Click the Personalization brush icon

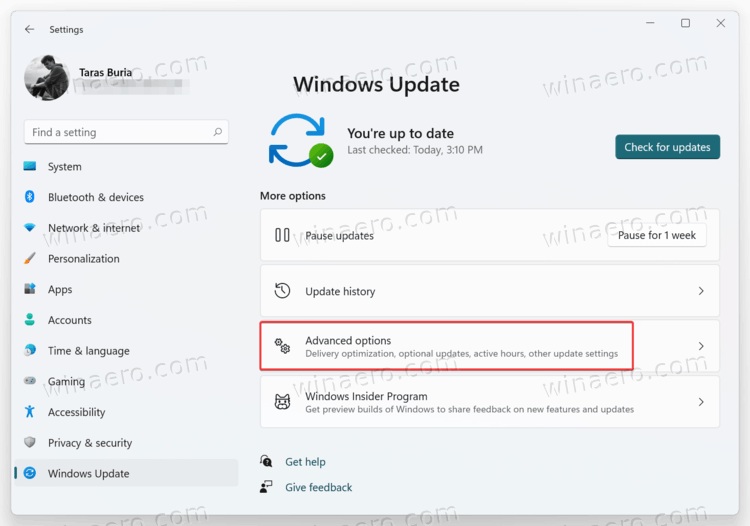coord(30,258)
